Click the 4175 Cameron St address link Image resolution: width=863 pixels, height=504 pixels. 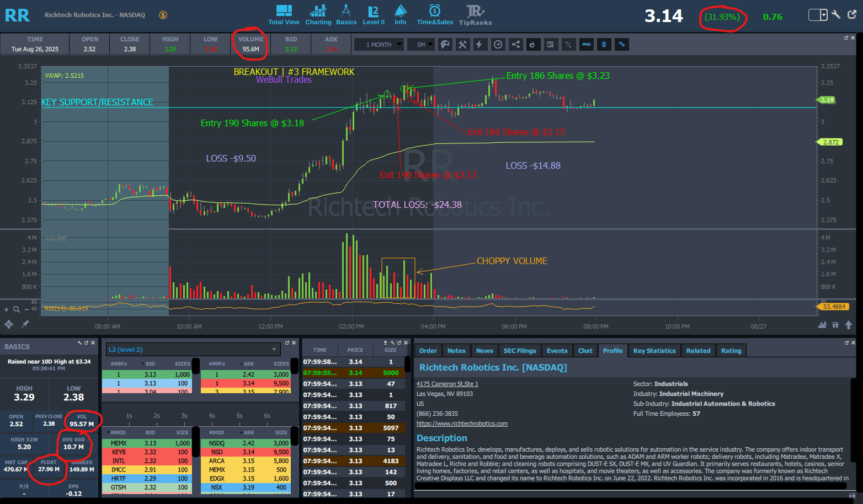pos(448,384)
